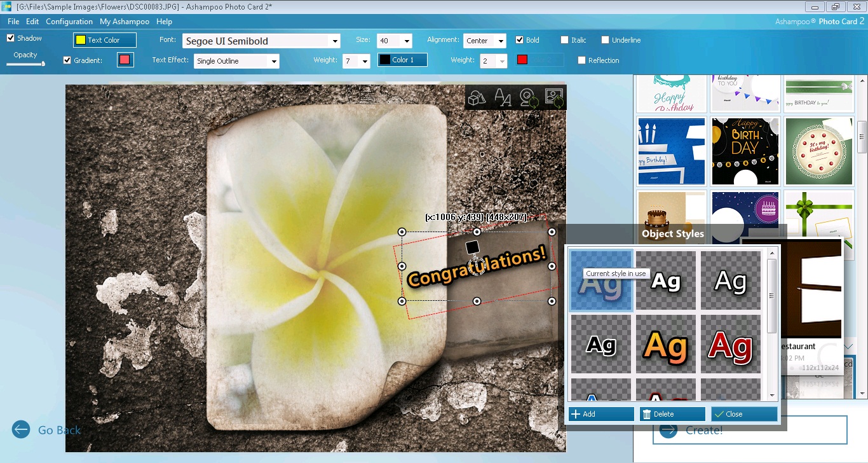Click the Go Back arrow icon
The height and width of the screenshot is (463, 868).
tap(21, 430)
